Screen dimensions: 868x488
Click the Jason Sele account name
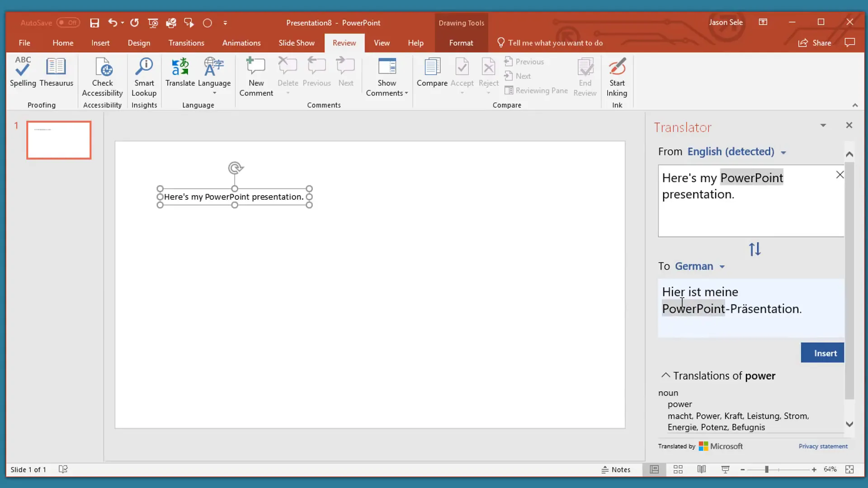(x=726, y=22)
